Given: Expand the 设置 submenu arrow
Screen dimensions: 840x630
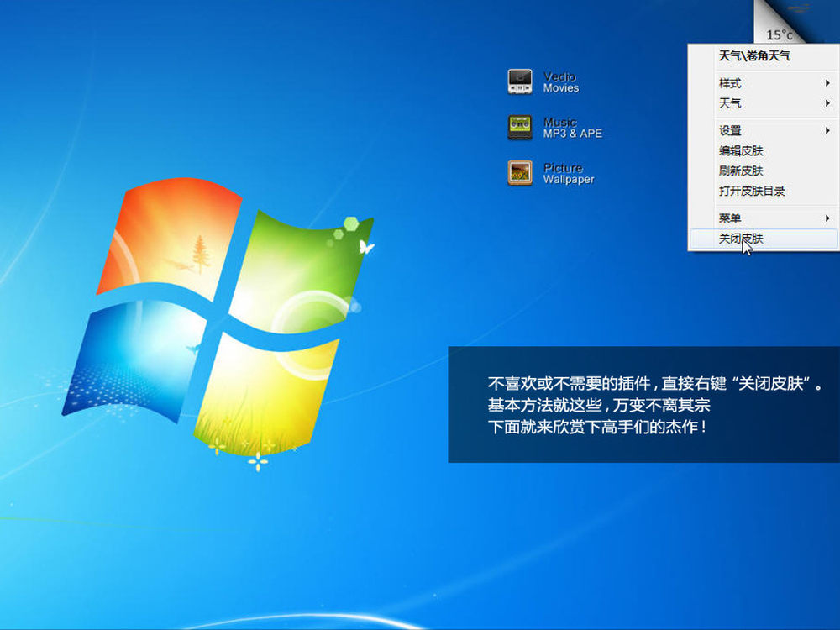Looking at the screenshot, I should pos(827,130).
